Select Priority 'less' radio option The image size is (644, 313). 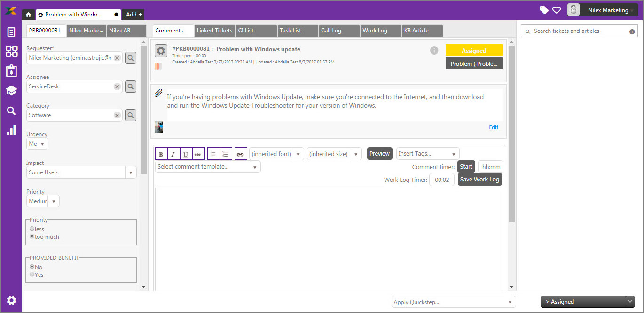[32, 229]
